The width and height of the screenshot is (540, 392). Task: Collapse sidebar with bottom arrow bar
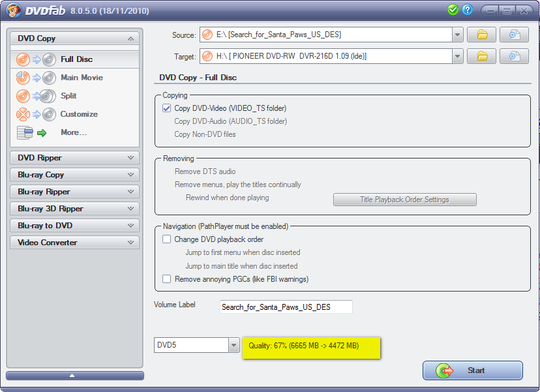(75, 376)
